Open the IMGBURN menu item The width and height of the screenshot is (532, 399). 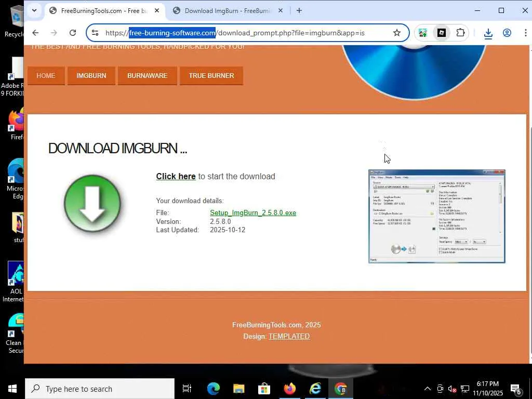91,76
